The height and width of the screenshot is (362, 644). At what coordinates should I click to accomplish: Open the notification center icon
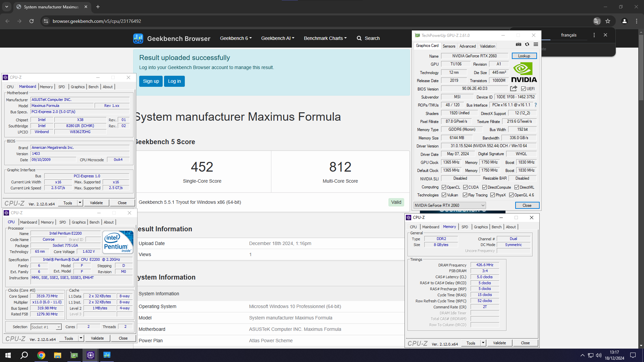coord(633,355)
